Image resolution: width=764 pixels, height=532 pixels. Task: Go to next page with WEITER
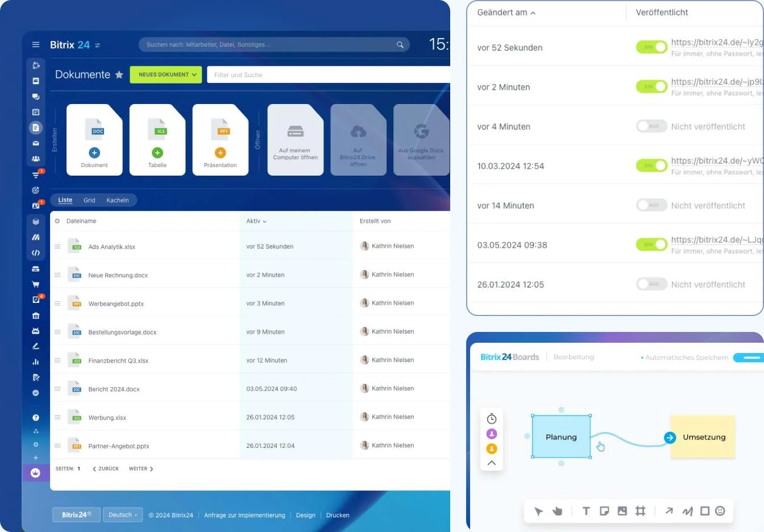click(141, 469)
